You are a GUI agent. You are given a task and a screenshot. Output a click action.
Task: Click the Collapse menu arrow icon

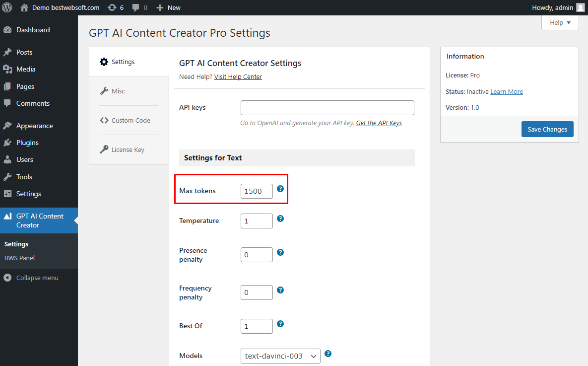coord(7,278)
